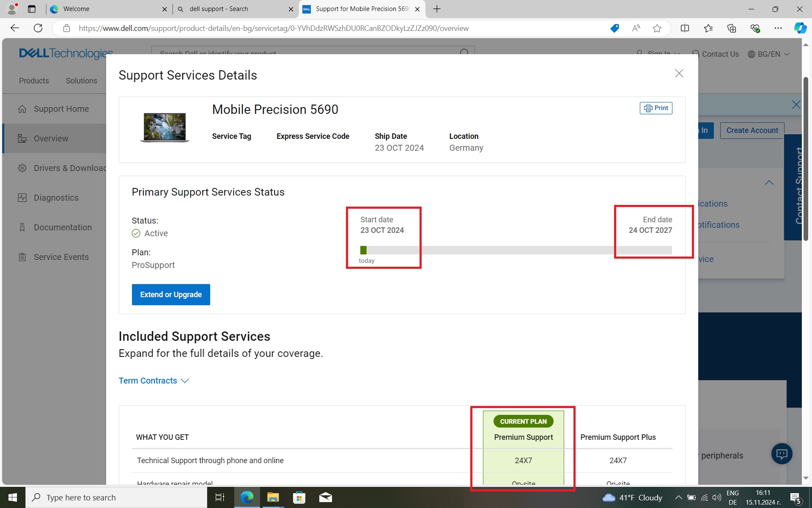Open Copilot sidebar icon
Viewport: 812px width, 508px height.
(800, 28)
